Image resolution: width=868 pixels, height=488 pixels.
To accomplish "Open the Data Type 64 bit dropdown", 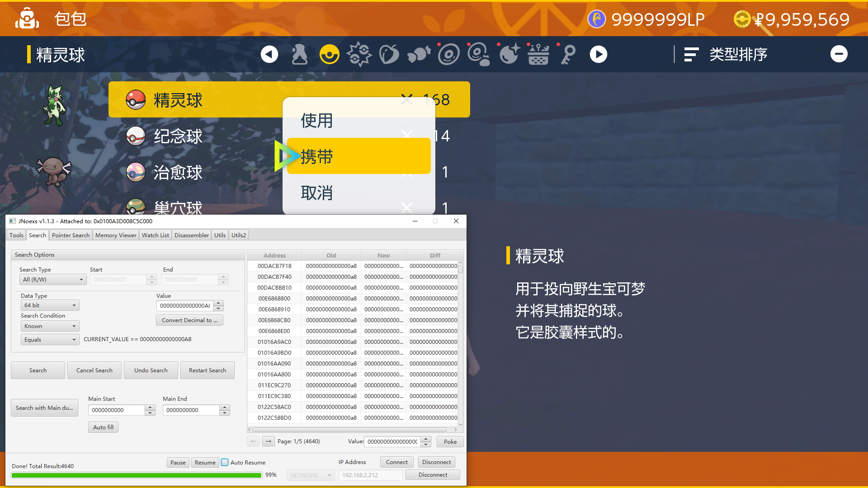I will [x=50, y=305].
